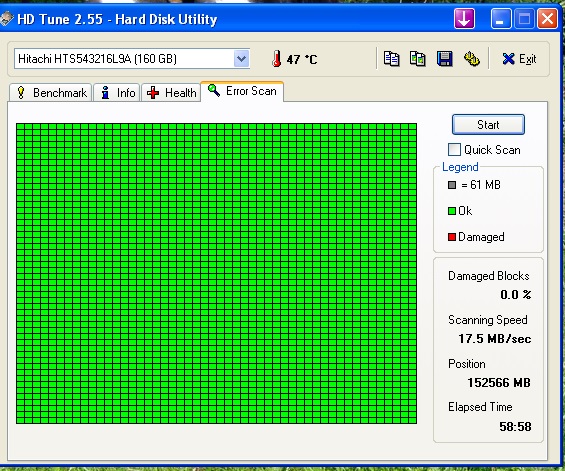This screenshot has height=471, width=565.
Task: Expand the Hitachi drive selection dropdown
Action: (241, 59)
